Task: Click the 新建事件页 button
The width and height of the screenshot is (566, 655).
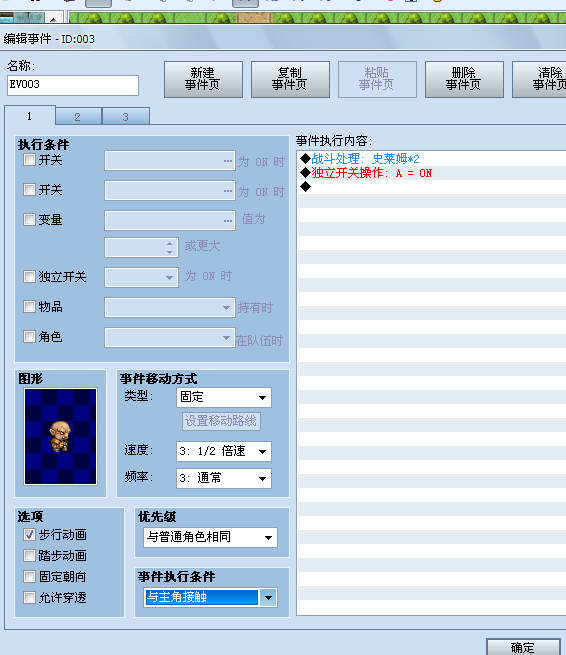Action: (203, 79)
